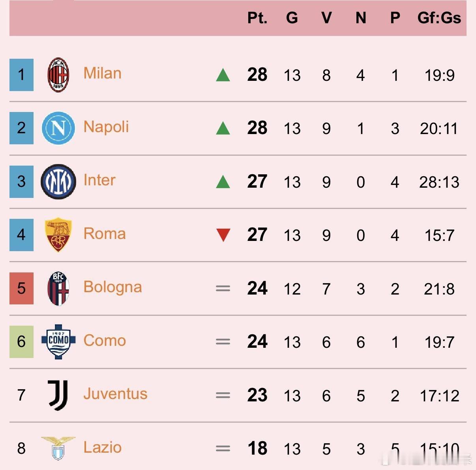
Task: Click Milan's green up arrow
Action: (x=223, y=75)
